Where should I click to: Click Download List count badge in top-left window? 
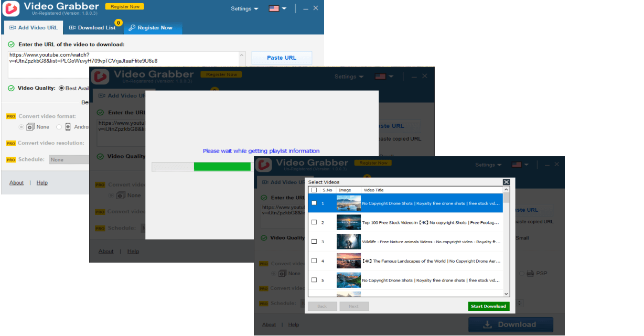pos(118,23)
